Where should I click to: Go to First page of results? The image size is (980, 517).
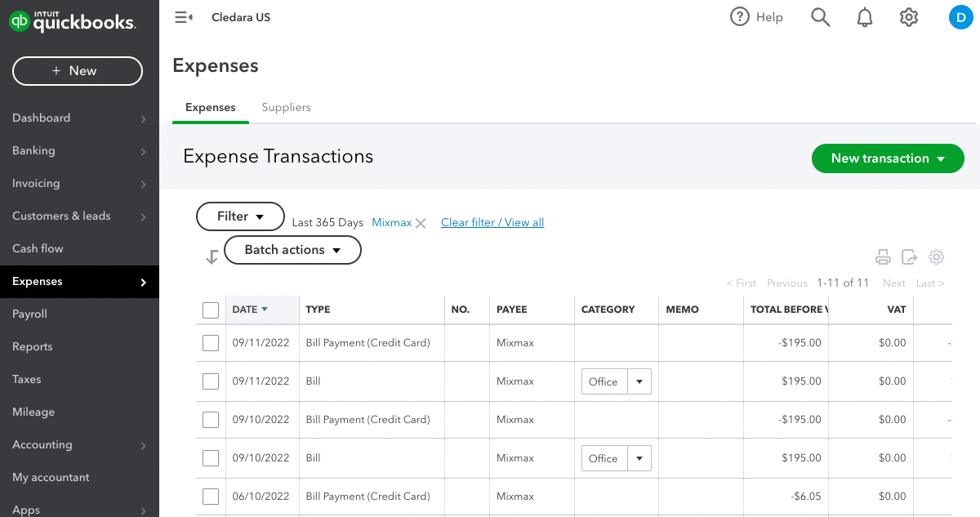click(x=742, y=283)
